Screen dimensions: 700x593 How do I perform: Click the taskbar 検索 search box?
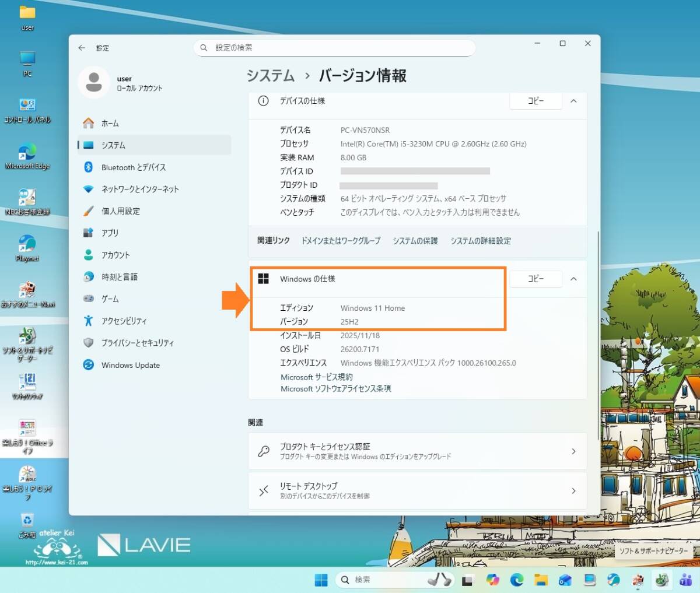pos(395,580)
